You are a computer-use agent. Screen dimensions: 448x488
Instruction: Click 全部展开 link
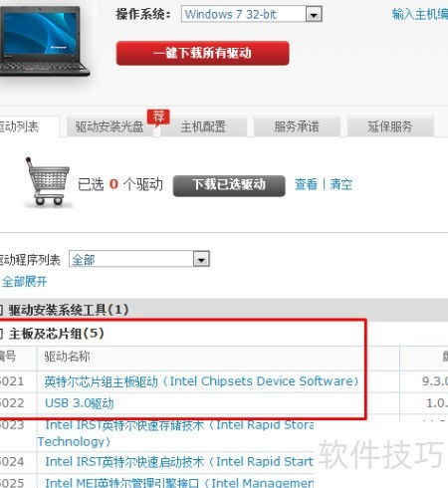pyautogui.click(x=25, y=282)
